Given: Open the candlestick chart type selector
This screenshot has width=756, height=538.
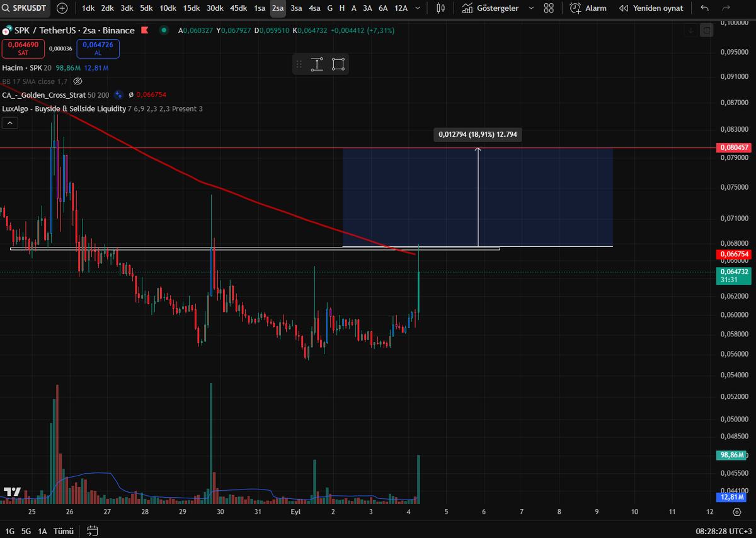Looking at the screenshot, I should point(441,8).
